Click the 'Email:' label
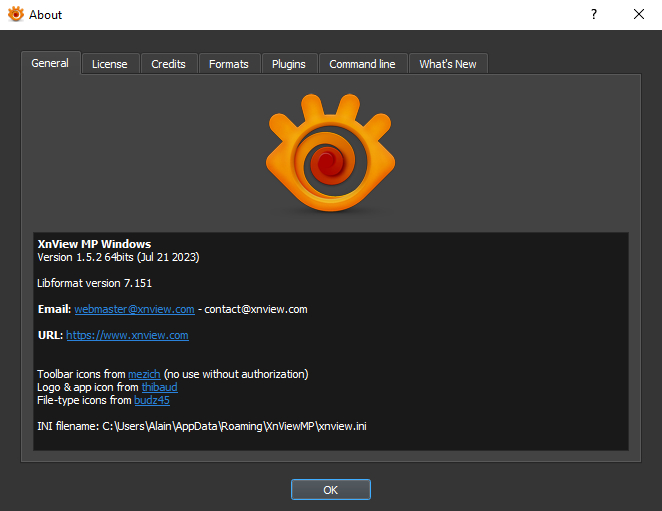The width and height of the screenshot is (662, 511). [x=54, y=309]
